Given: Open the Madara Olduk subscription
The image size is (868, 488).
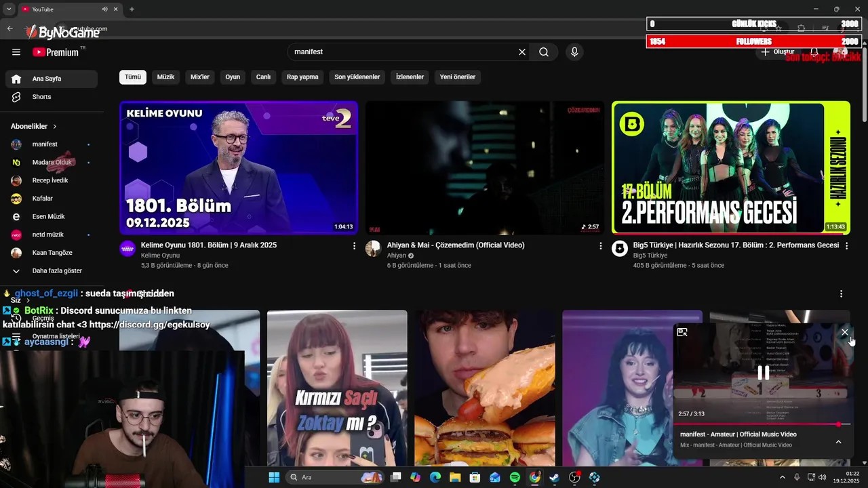Looking at the screenshot, I should (52, 163).
